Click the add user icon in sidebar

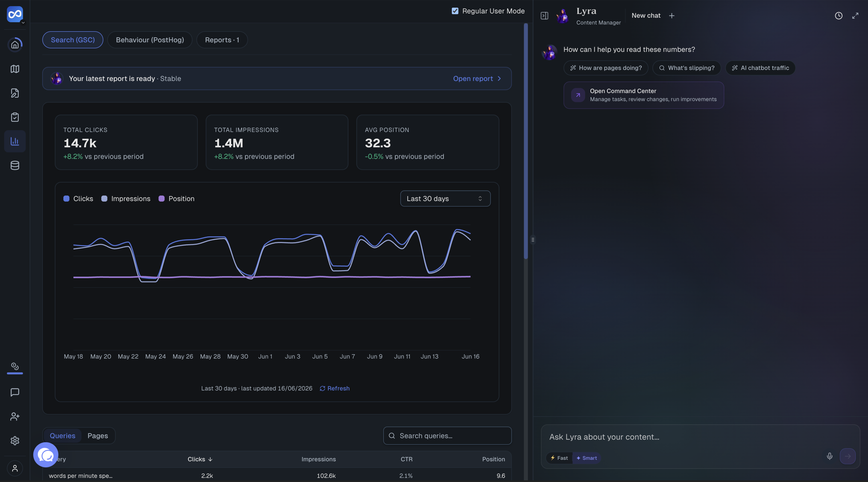click(15, 416)
